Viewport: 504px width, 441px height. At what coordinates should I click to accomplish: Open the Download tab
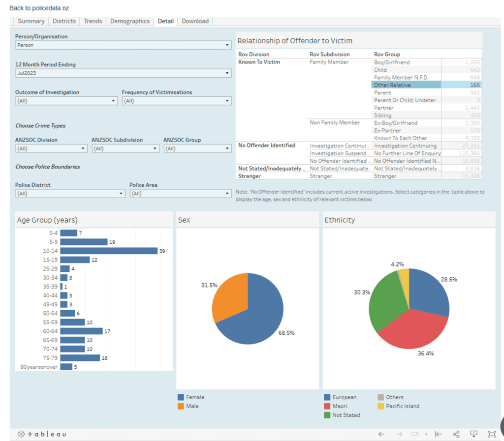(195, 21)
